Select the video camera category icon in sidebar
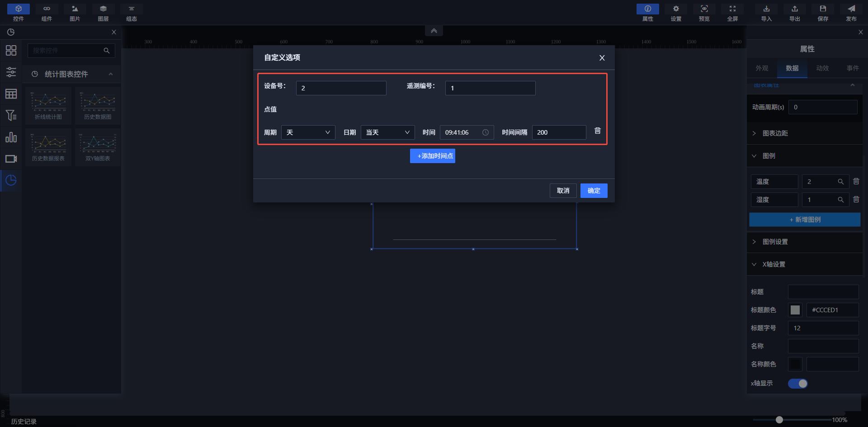Viewport: 868px width, 427px height. click(x=11, y=159)
